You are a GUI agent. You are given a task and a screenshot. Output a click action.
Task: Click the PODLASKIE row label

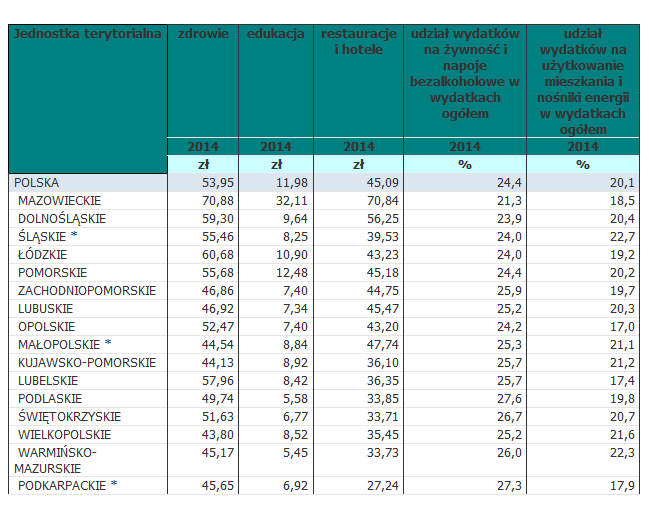(50, 399)
